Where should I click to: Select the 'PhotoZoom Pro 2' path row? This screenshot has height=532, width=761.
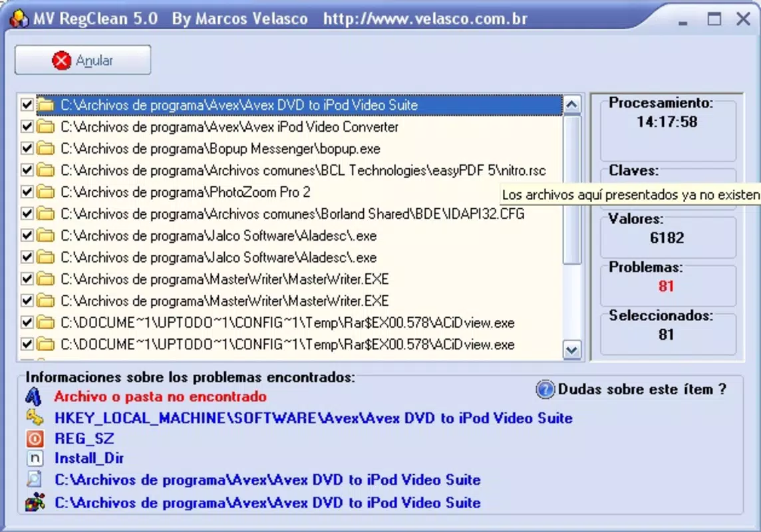[186, 193]
